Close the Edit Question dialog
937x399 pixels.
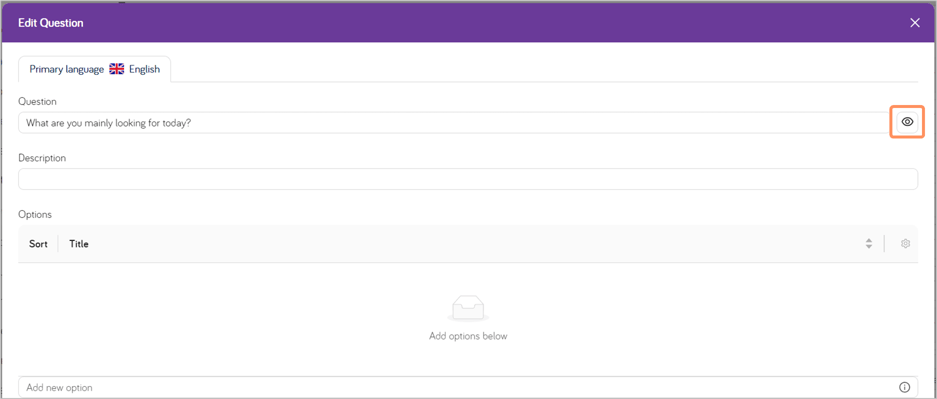point(914,23)
